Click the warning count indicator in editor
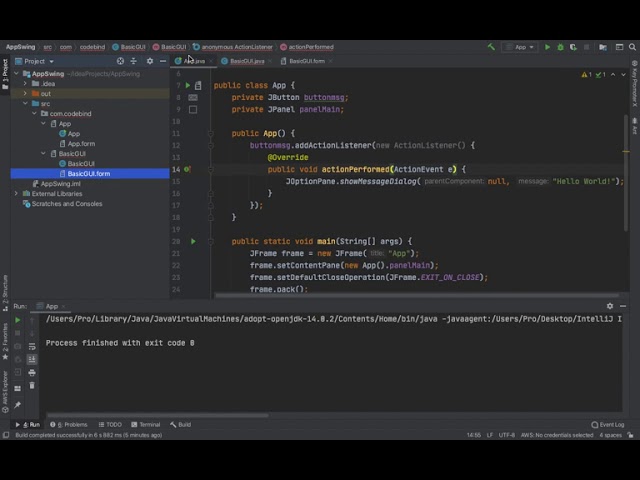This screenshot has width=640, height=480. pos(587,75)
